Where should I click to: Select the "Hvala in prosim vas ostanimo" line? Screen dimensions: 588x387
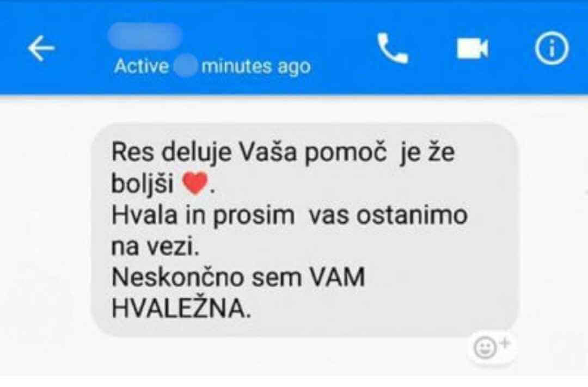point(289,215)
